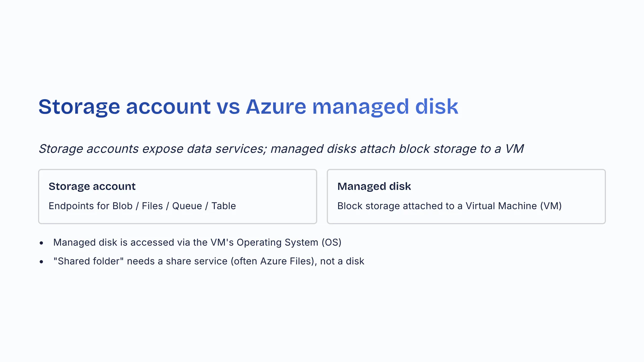The height and width of the screenshot is (362, 644).
Task: Click the slide title "Storage account vs Azure managed disk"
Action: [x=248, y=107]
